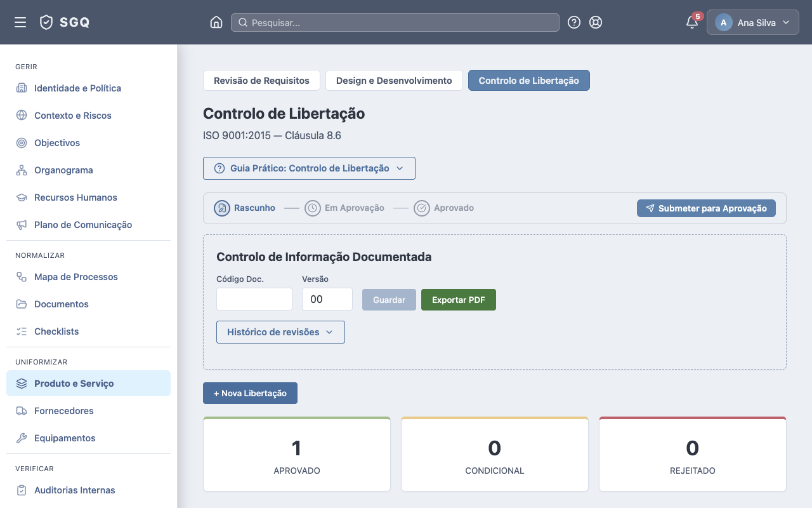The width and height of the screenshot is (812, 508).
Task: Open Objectivos in the sidebar
Action: pyautogui.click(x=88, y=143)
